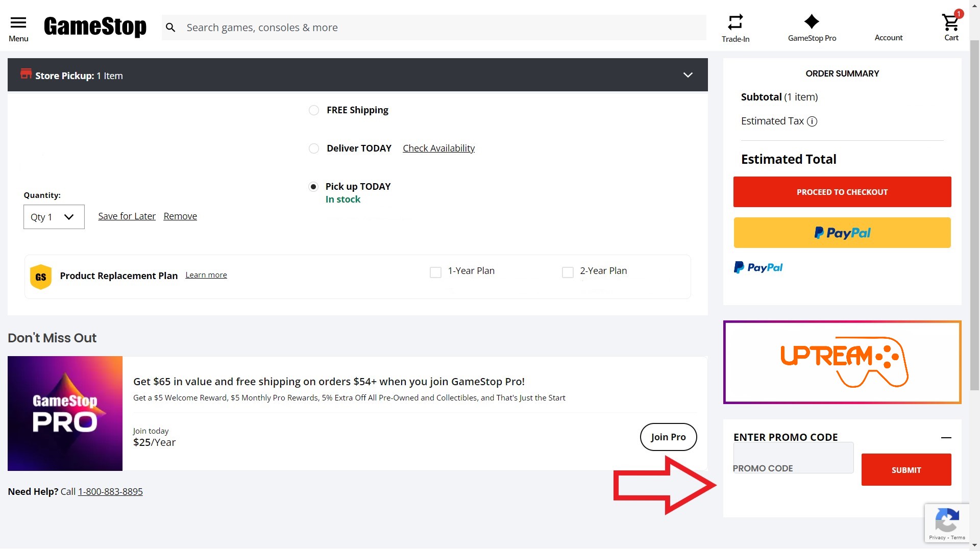Viewport: 980px width, 551px height.
Task: Click the small PayPal logo
Action: [758, 267]
